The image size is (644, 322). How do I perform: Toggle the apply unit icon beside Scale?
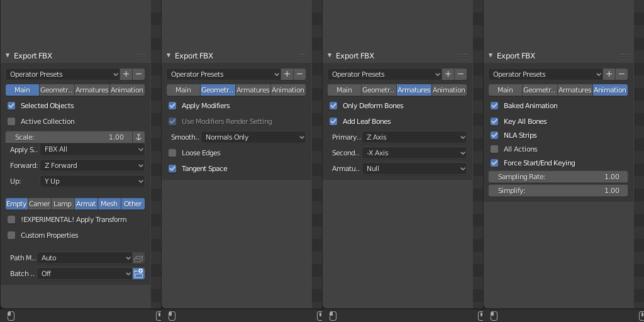tap(139, 137)
